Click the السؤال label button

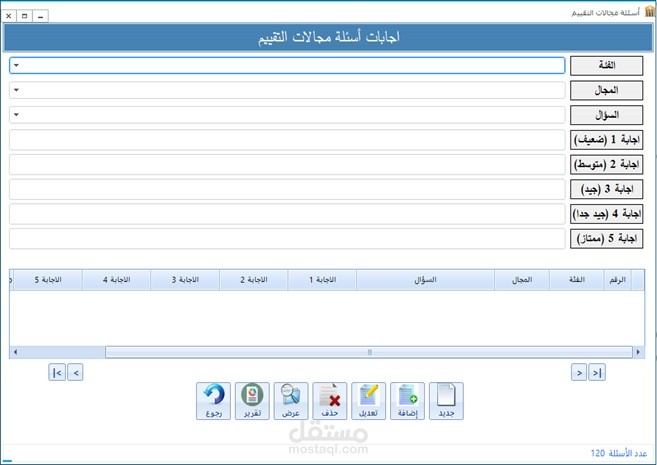click(606, 115)
